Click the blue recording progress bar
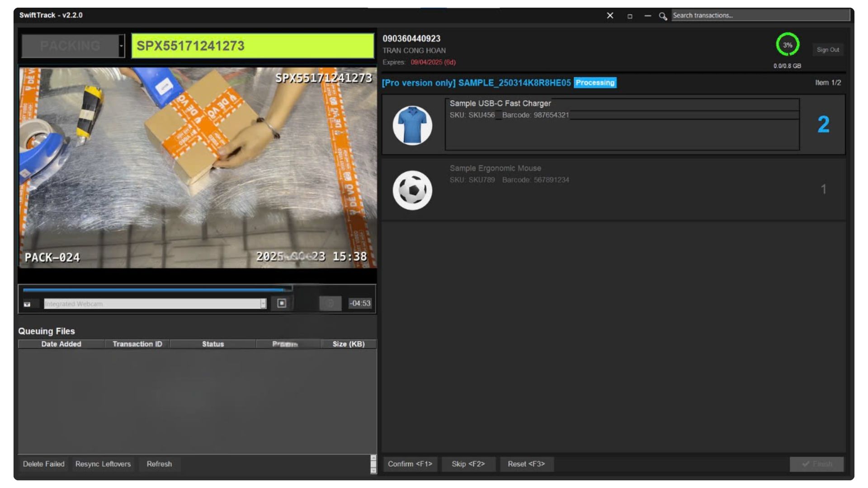 coord(154,289)
